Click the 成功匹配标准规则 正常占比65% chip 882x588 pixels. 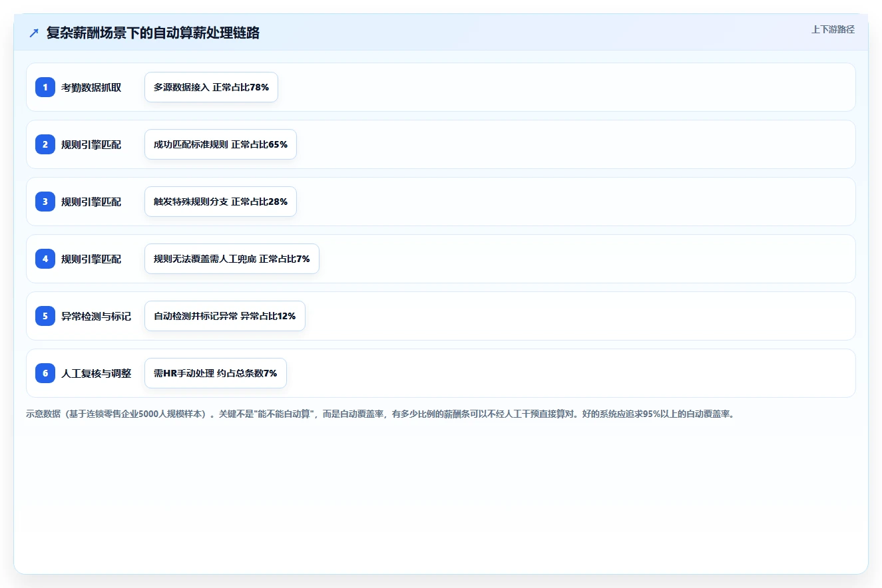(x=220, y=144)
